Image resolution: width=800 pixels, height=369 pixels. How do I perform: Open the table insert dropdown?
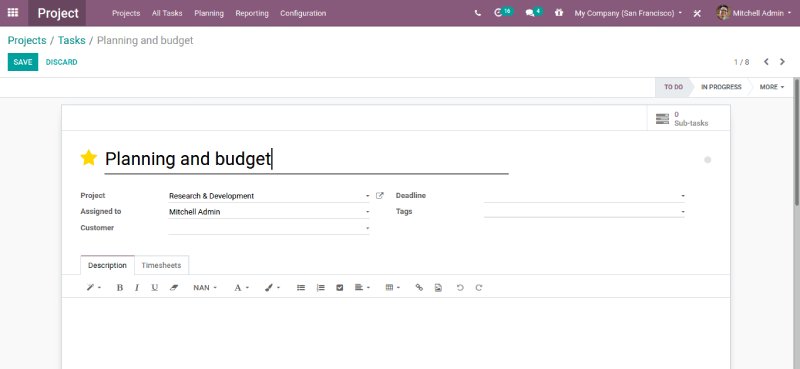(x=392, y=287)
